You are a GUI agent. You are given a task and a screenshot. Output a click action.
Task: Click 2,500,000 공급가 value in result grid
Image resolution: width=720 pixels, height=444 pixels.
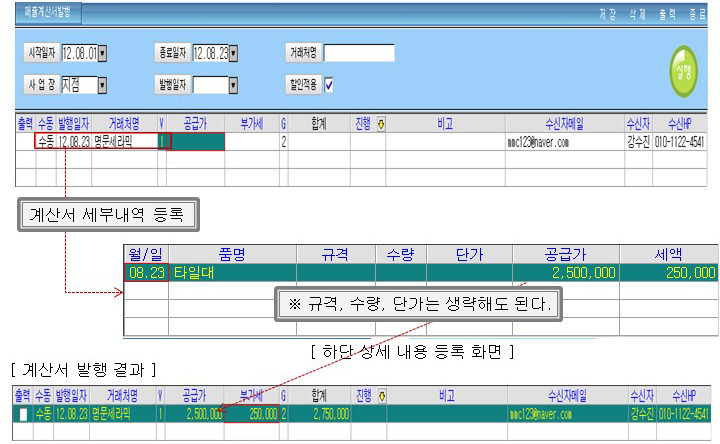coord(195,414)
